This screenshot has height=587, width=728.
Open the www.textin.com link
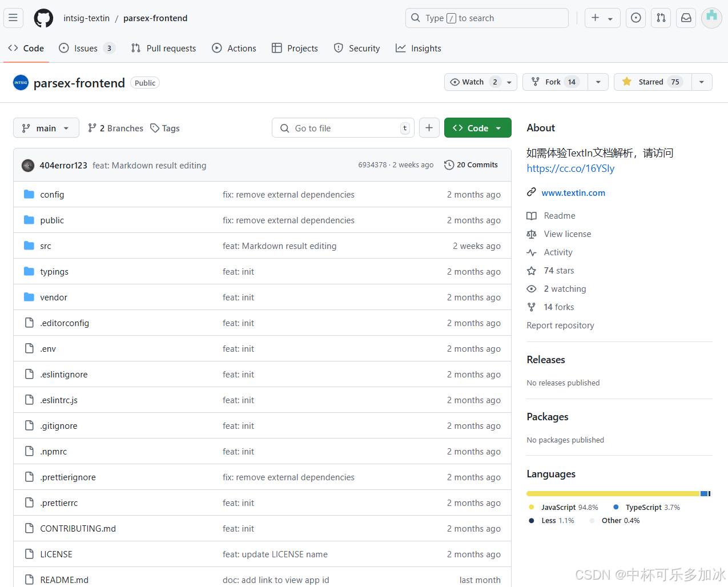click(573, 193)
